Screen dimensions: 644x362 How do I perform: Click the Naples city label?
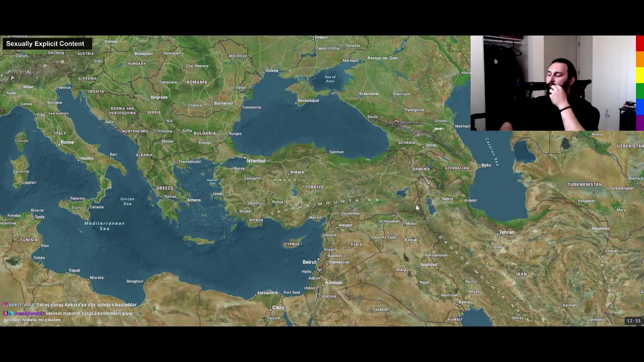coord(87,158)
